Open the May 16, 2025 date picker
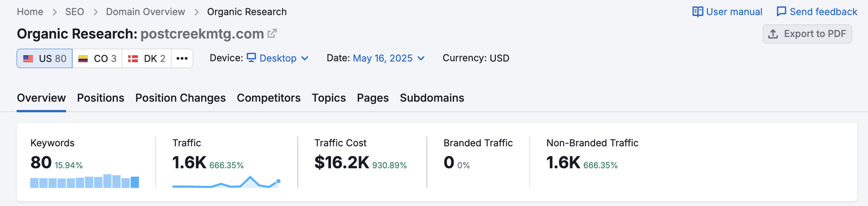Image resolution: width=868 pixels, height=206 pixels. click(388, 58)
